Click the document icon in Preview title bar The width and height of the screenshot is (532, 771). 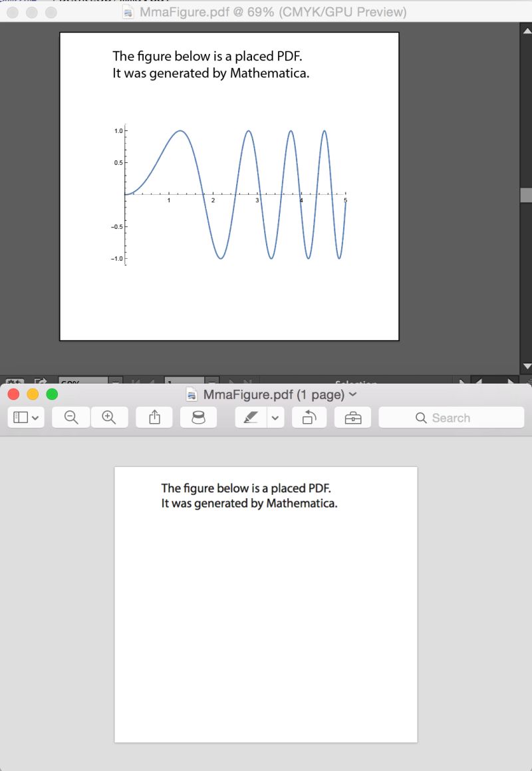191,394
